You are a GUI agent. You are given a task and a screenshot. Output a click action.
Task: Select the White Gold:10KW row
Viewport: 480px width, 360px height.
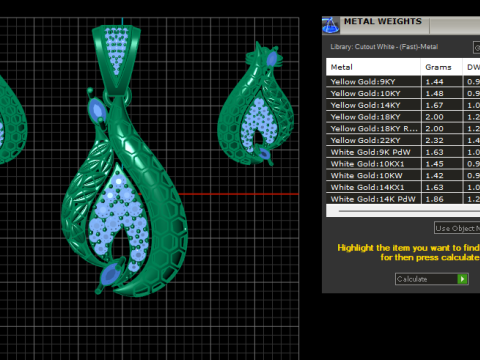click(x=403, y=175)
